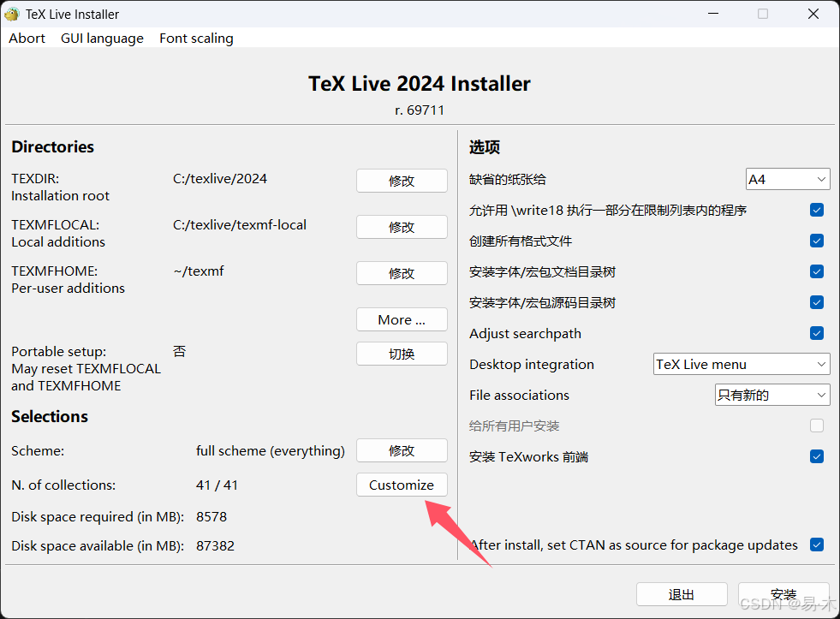Disable the \write18 restricted programs checkbox
Viewport: 840px width, 619px height.
[x=816, y=210]
